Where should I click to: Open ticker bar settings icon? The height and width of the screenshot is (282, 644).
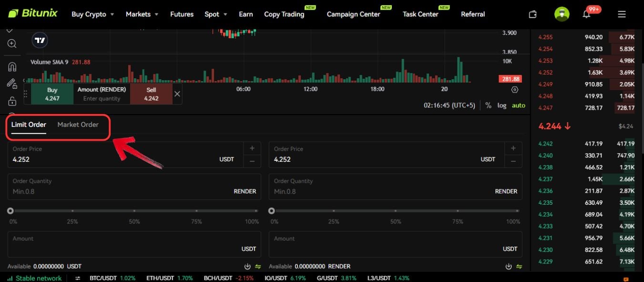tap(78, 278)
